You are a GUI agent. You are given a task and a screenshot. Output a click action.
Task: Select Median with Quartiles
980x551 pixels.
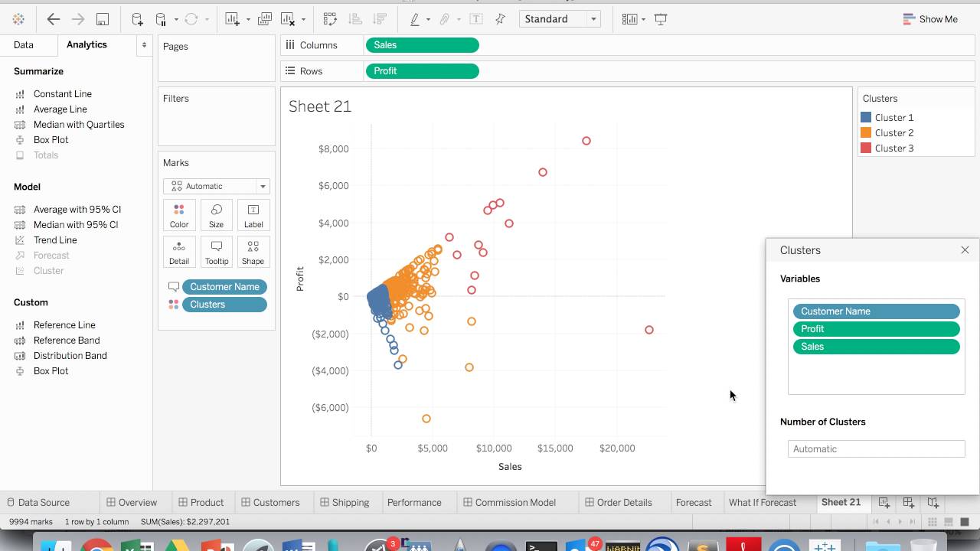pos(79,125)
